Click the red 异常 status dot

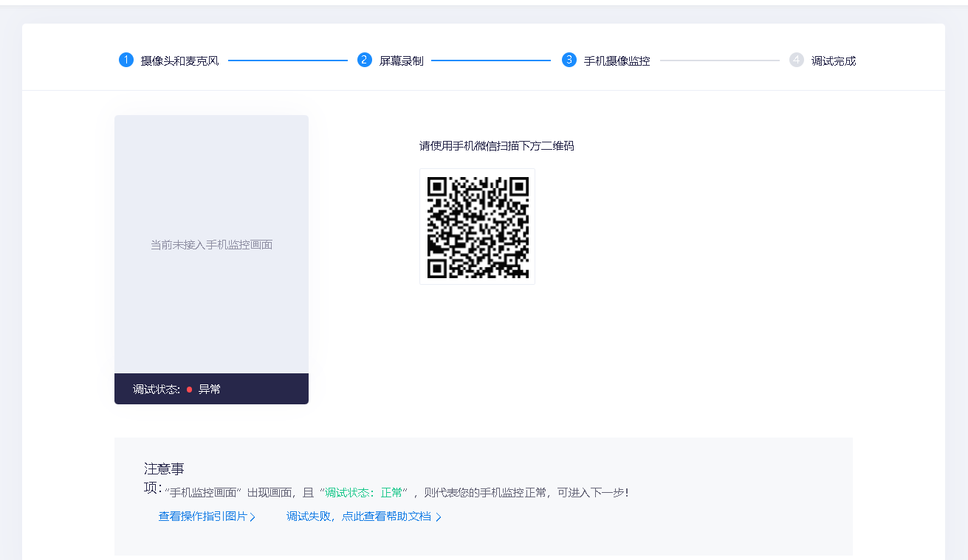pyautogui.click(x=189, y=389)
